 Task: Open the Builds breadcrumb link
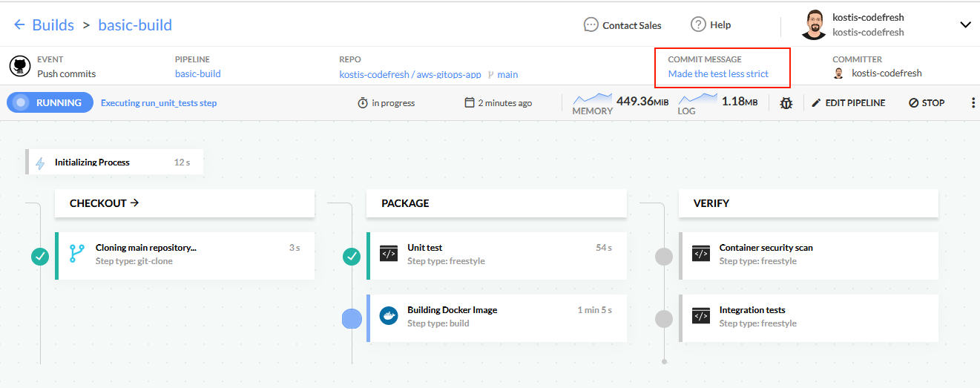coord(53,25)
